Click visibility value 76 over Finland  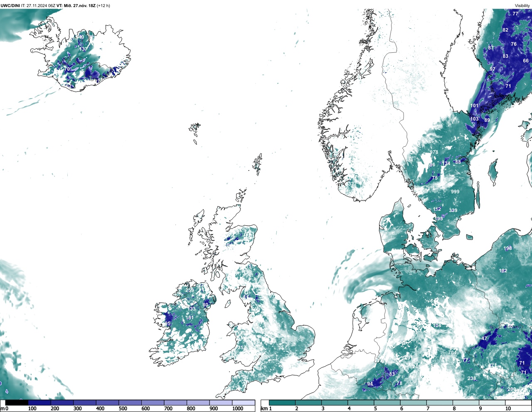coord(514,44)
